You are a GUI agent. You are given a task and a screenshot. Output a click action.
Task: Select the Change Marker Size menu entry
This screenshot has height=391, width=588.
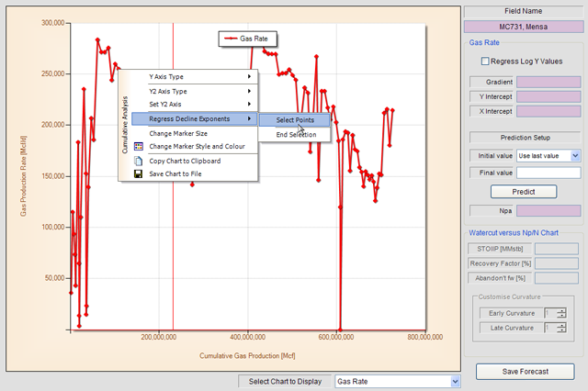[177, 133]
